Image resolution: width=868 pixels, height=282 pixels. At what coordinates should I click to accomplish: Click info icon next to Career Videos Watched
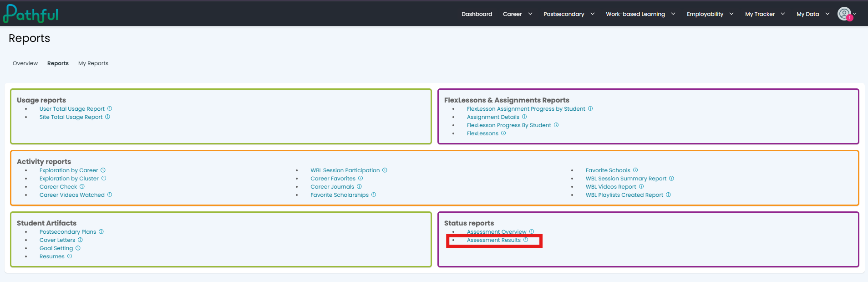pyautogui.click(x=110, y=195)
